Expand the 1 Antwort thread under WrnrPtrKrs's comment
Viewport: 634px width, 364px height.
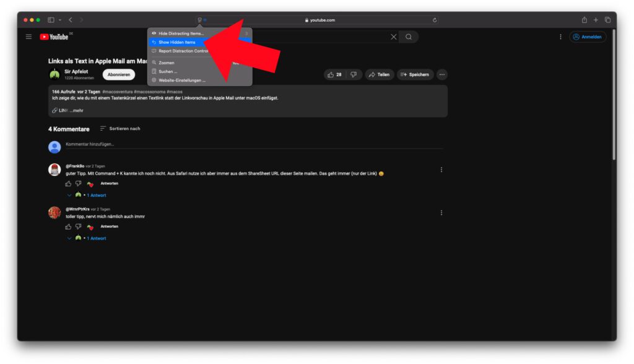pyautogui.click(x=96, y=238)
